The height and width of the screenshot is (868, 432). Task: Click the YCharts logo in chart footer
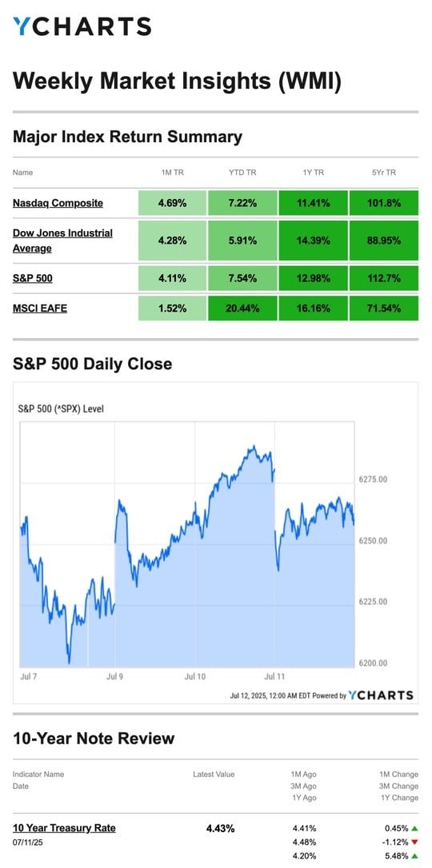coord(382,695)
